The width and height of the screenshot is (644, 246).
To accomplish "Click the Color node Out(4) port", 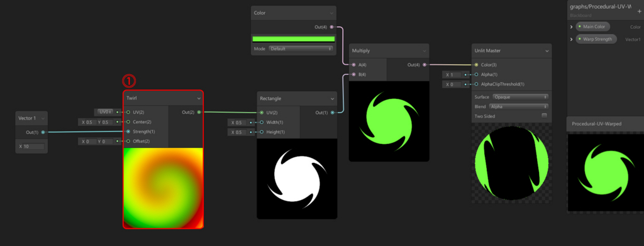I will pyautogui.click(x=331, y=26).
